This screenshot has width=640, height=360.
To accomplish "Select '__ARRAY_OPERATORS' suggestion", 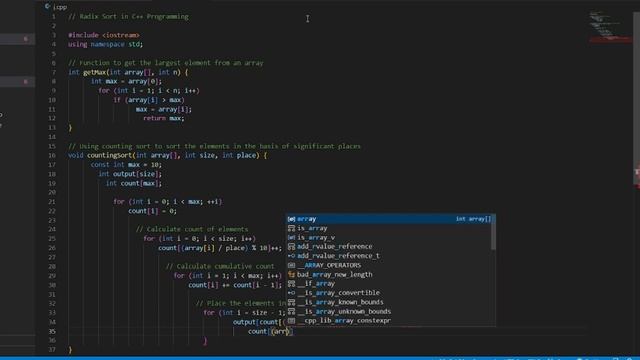I will coord(391,265).
